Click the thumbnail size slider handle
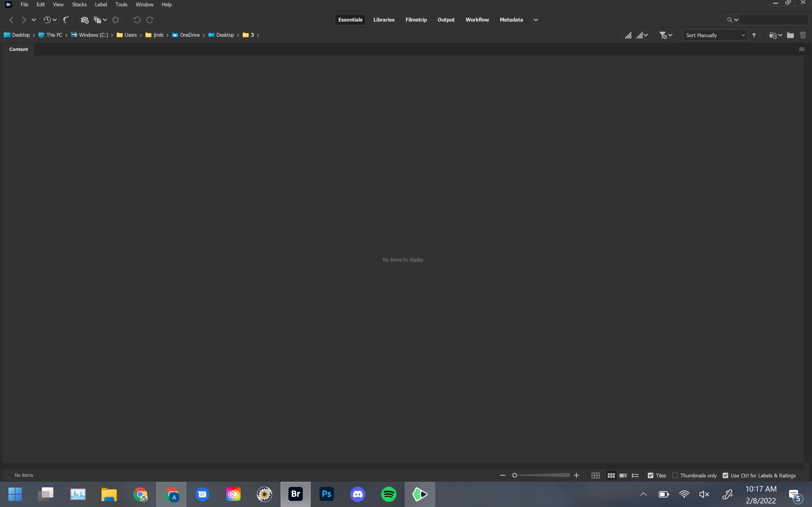This screenshot has width=812, height=507. point(514,475)
